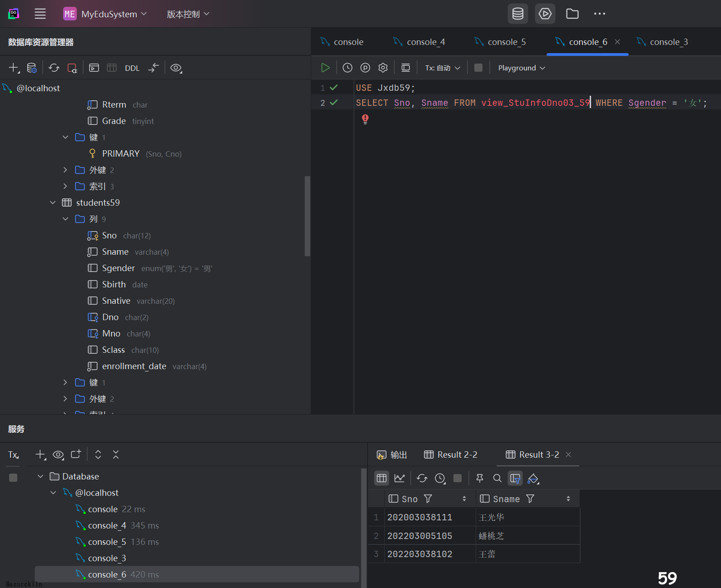Collapse the students59 table node
Image resolution: width=721 pixels, height=588 pixels.
53,203
